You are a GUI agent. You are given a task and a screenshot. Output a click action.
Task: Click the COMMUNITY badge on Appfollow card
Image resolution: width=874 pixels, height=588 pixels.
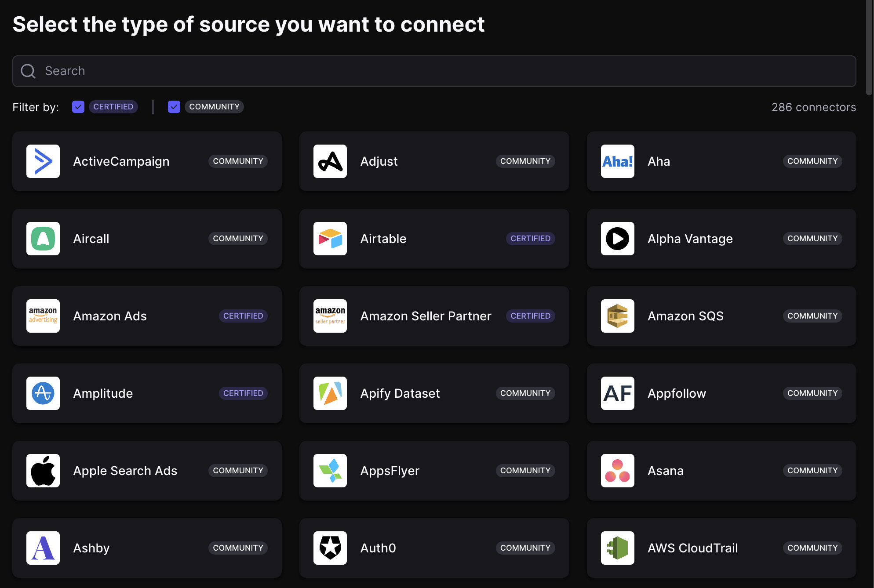[812, 393]
